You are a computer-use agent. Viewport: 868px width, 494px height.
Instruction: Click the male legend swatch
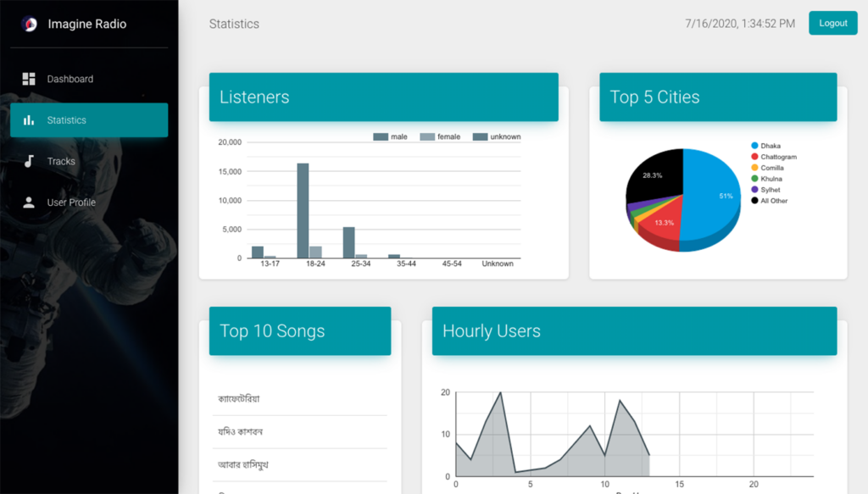(x=381, y=136)
